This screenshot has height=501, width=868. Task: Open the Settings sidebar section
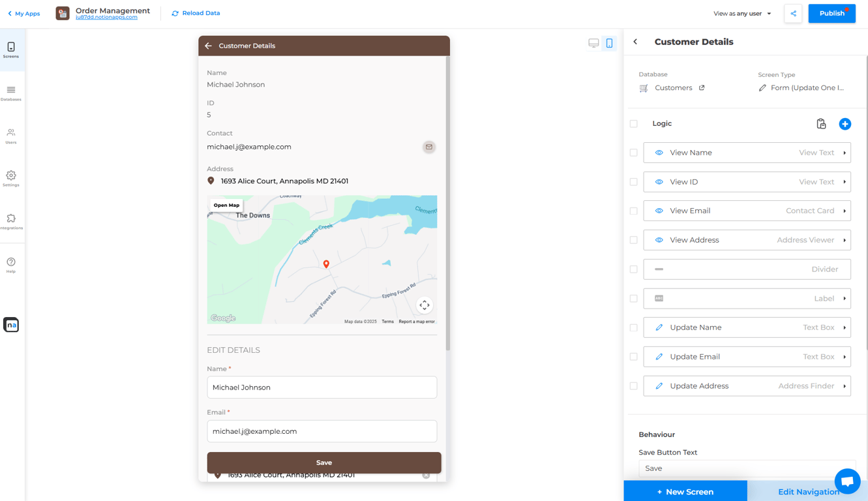pyautogui.click(x=11, y=179)
